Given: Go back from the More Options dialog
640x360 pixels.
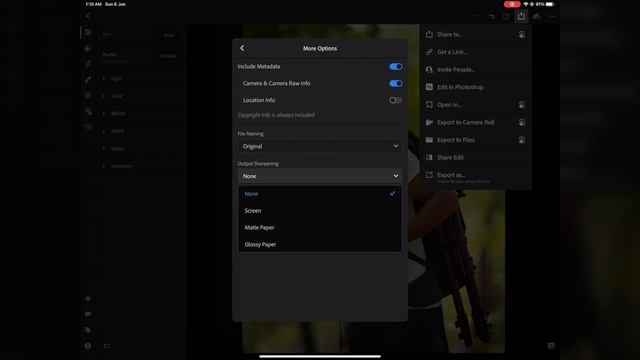Looking at the screenshot, I should point(242,48).
